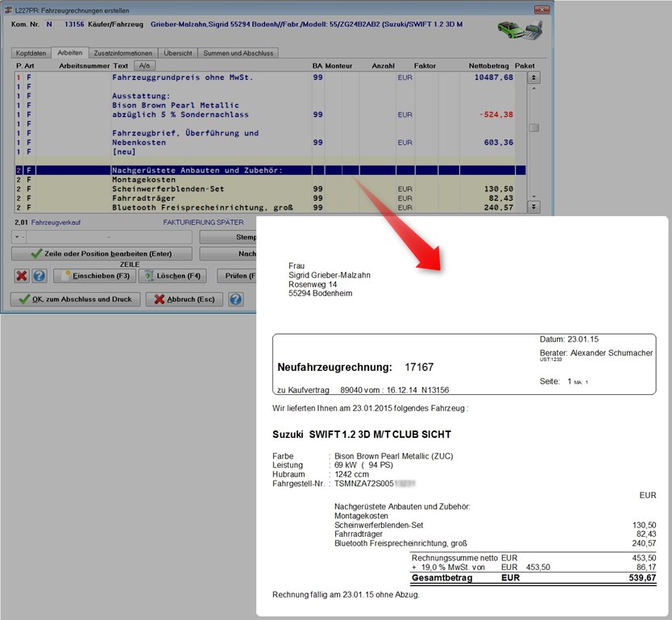This screenshot has height=620, width=672.
Task: Jump to bottom with double-arrow down button
Action: 533,207
